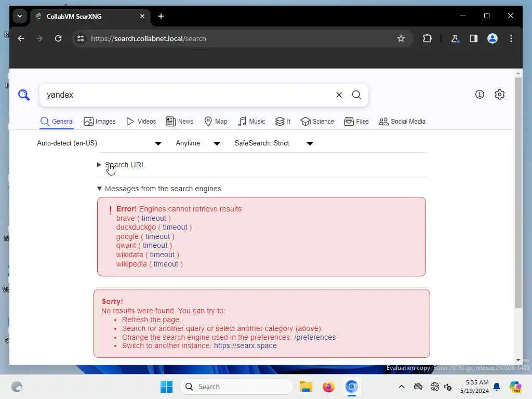Click the network globe tray icon
This screenshot has width=532, height=399.
click(434, 387)
